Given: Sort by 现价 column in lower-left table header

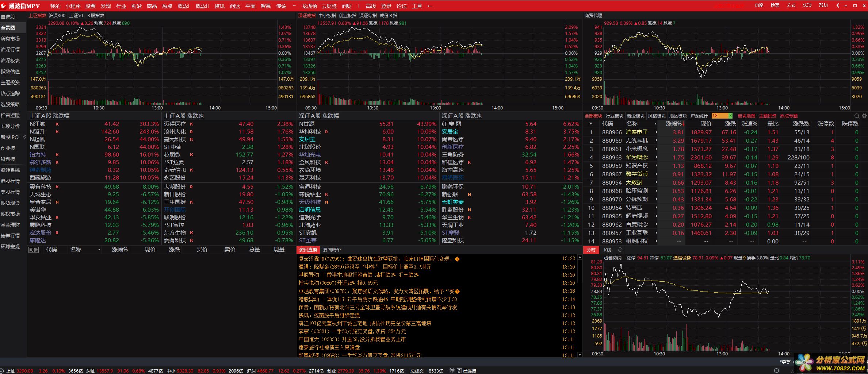Looking at the screenshot, I should click(150, 250).
